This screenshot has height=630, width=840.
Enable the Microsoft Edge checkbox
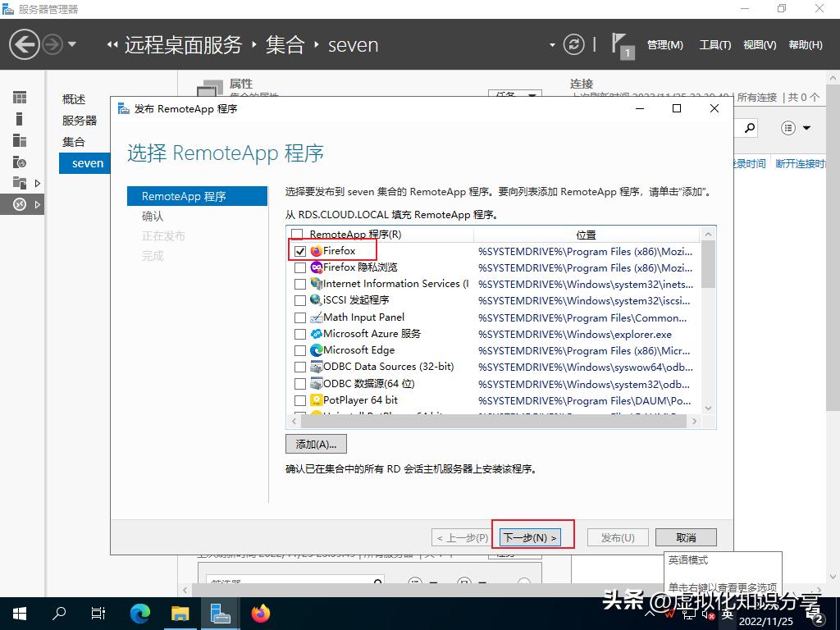(300, 350)
